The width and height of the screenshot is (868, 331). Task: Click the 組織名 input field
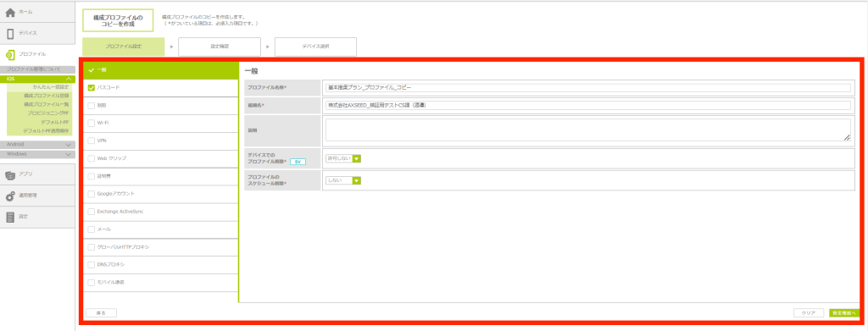(x=588, y=105)
